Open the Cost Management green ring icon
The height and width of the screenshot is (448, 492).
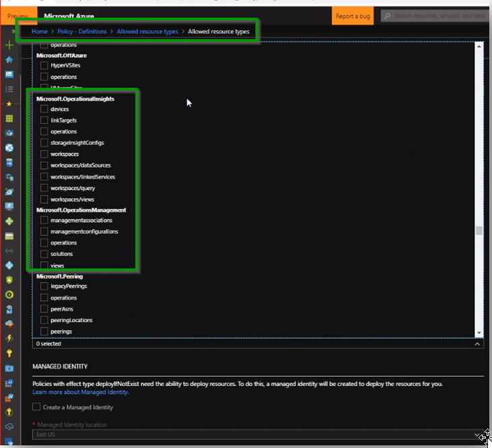(9, 294)
